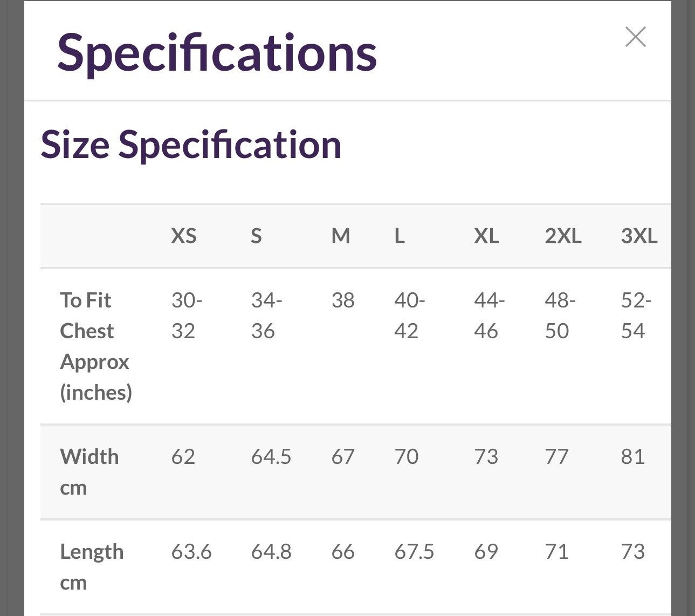Click the To Fit Chest Approx row label
This screenshot has height=616, width=695.
(96, 346)
